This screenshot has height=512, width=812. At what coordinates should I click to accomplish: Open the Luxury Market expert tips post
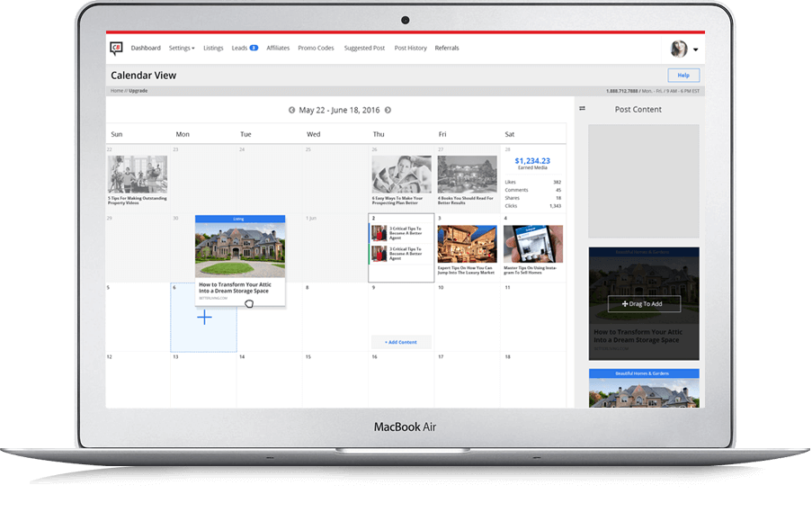(x=467, y=243)
